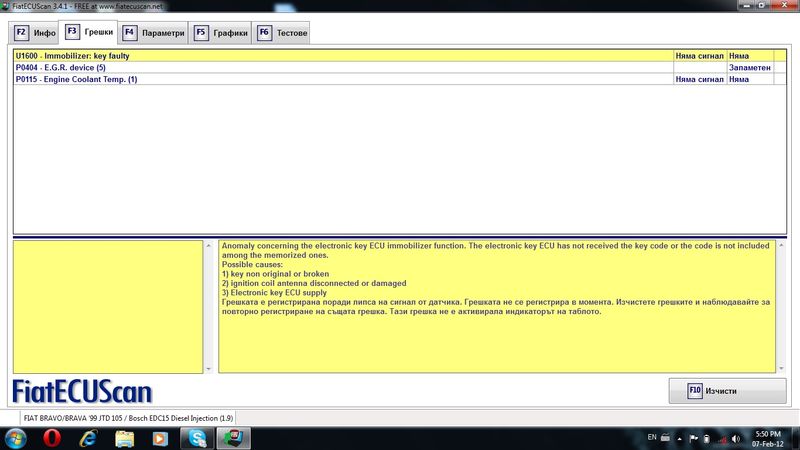This screenshot has height=450, width=800.
Task: Click the battery icon in system tray
Action: click(707, 438)
